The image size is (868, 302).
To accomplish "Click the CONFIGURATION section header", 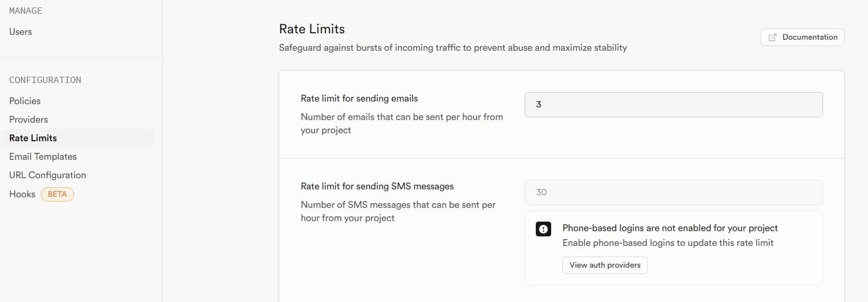I will (45, 80).
